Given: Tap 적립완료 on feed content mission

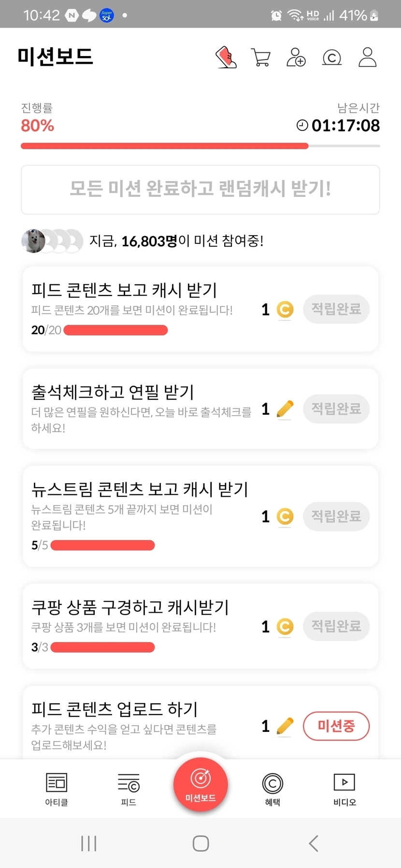Looking at the screenshot, I should 336,309.
